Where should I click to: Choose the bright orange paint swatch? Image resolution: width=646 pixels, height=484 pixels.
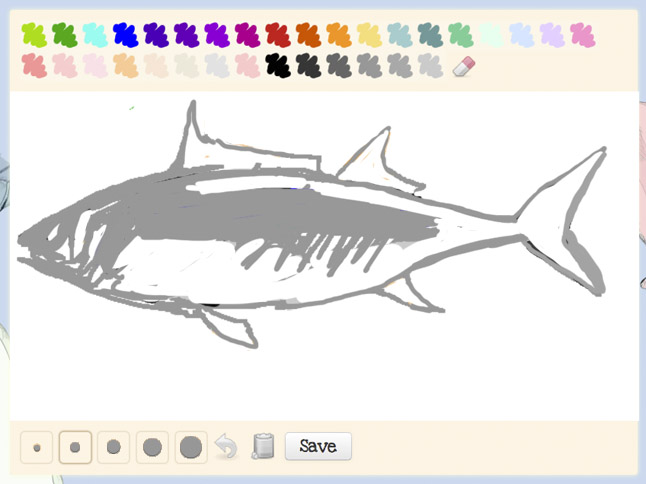pos(339,35)
